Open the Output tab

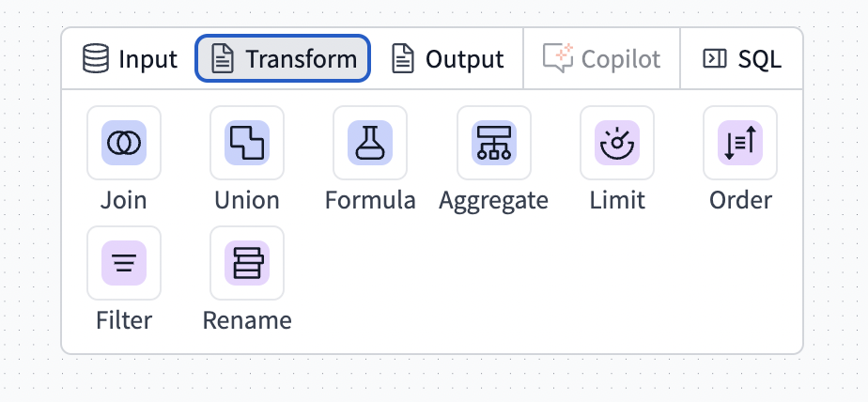click(448, 59)
